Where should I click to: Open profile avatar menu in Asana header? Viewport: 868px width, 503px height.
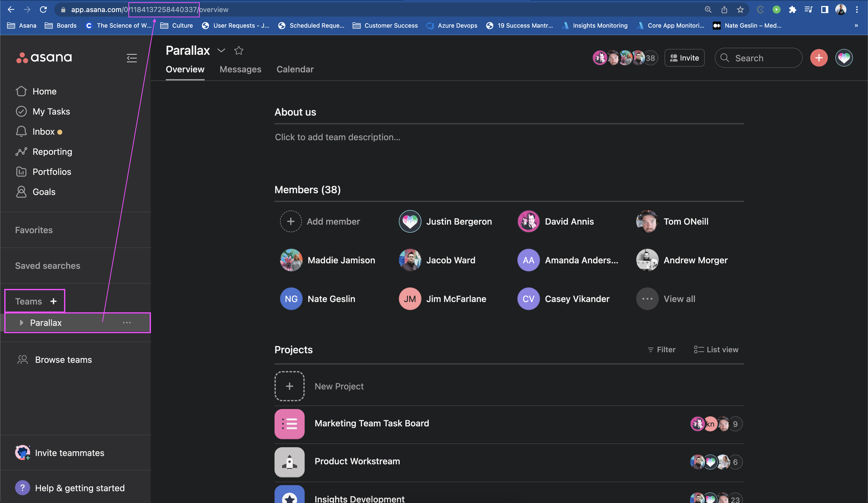click(x=844, y=58)
